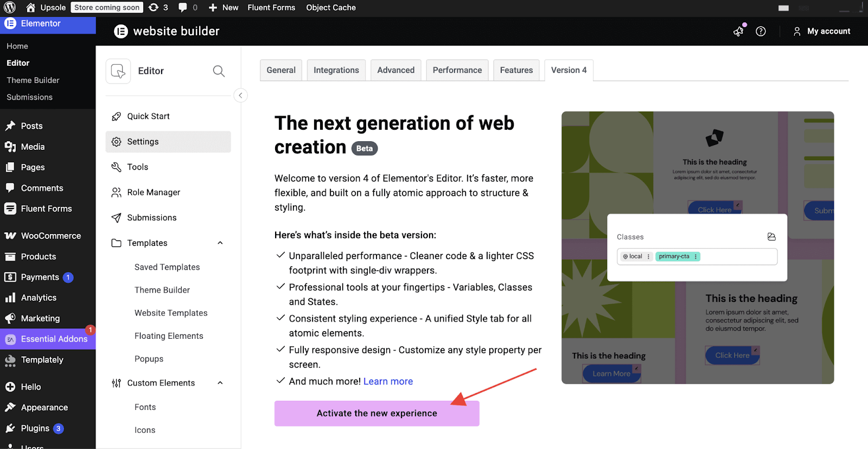This screenshot has height=449, width=868.
Task: Open Tools in Editor panel
Action: tap(138, 167)
